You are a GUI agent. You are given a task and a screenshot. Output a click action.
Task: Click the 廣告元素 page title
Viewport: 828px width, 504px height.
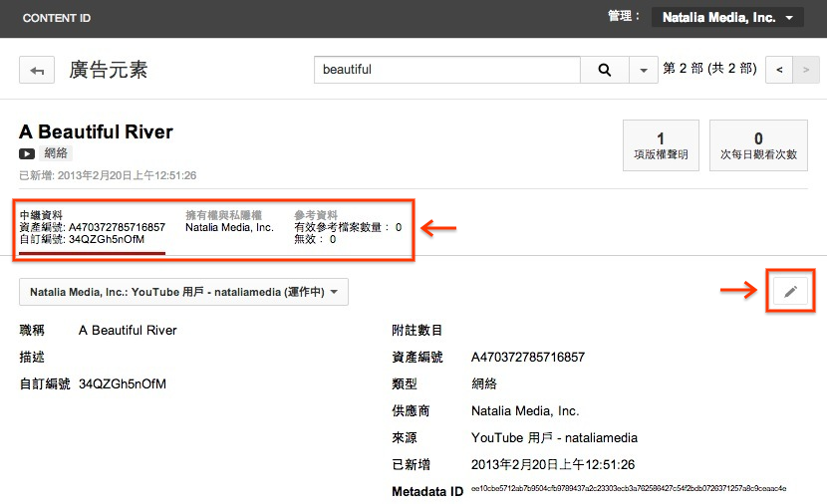[x=109, y=70]
